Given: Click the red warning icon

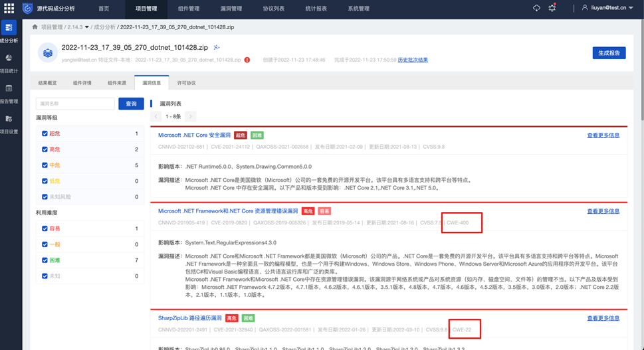Looking at the screenshot, I should click(x=247, y=60).
